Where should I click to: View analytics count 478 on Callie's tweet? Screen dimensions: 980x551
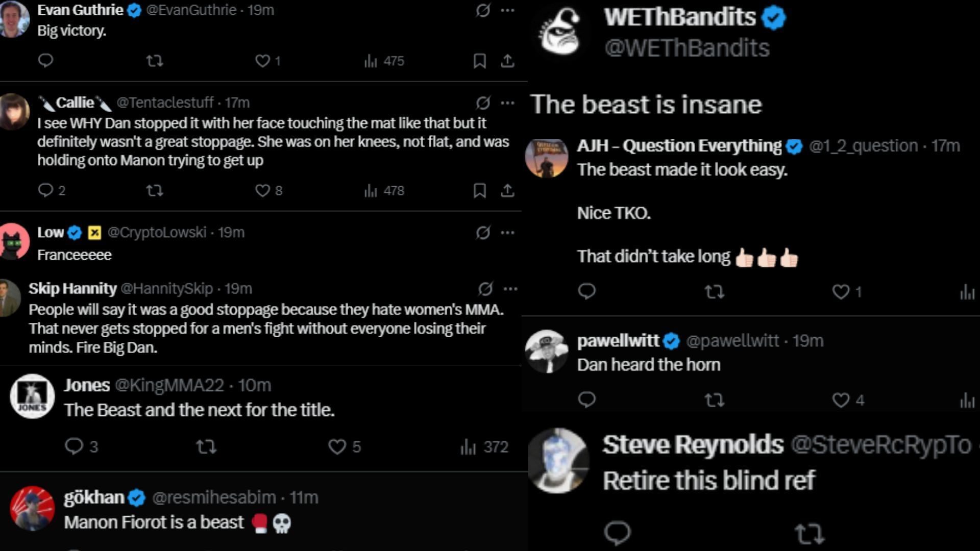pos(384,191)
